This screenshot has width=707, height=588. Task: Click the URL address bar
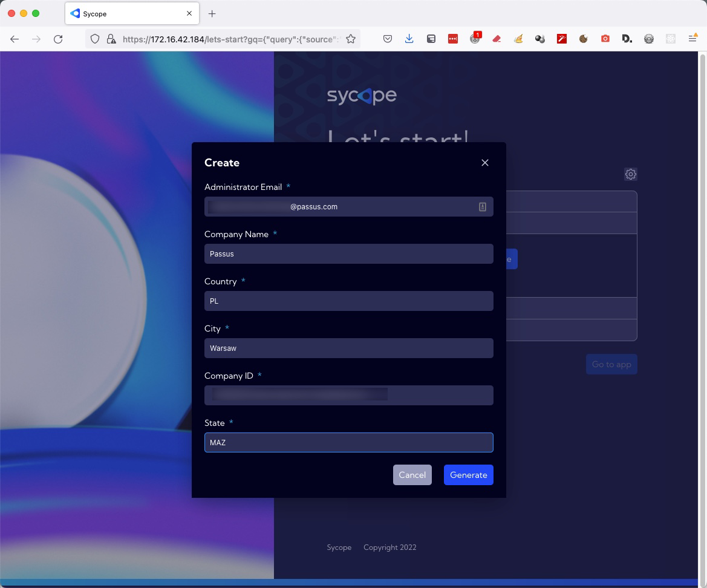click(230, 39)
